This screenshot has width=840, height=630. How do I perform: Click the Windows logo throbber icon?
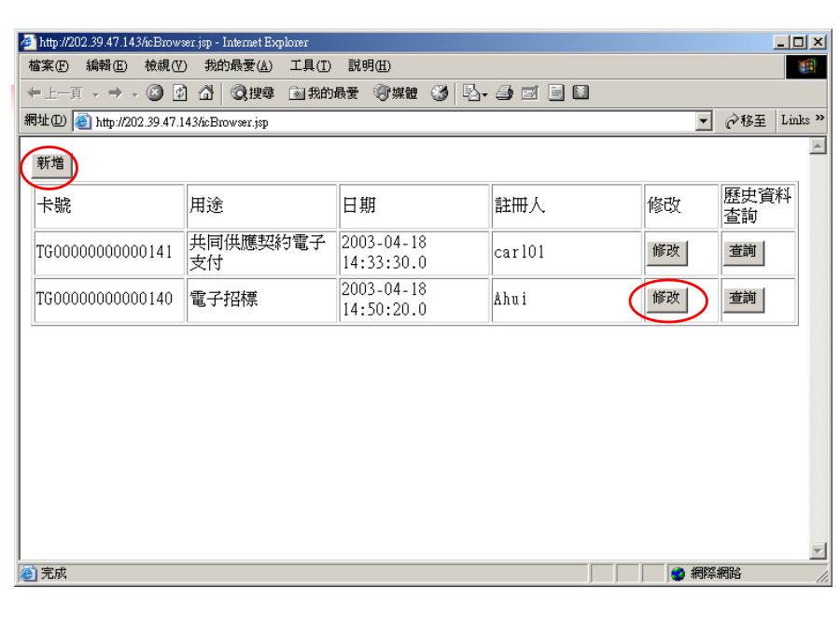pos(805,67)
